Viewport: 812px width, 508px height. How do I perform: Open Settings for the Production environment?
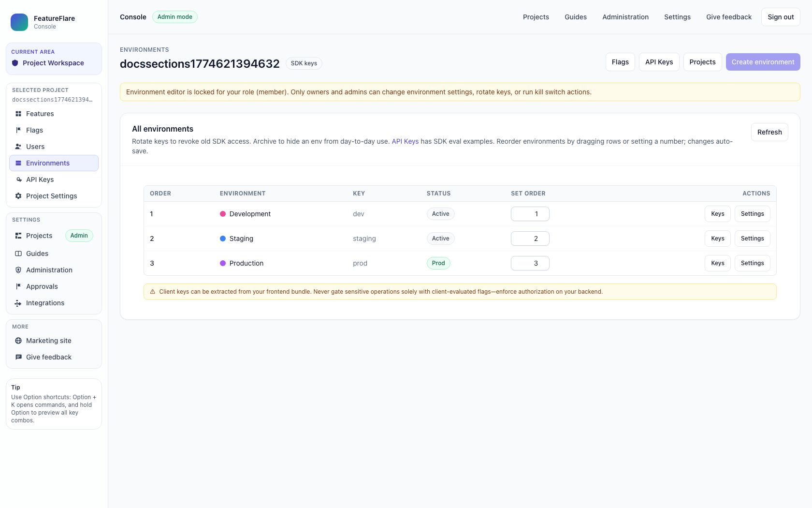click(x=753, y=263)
